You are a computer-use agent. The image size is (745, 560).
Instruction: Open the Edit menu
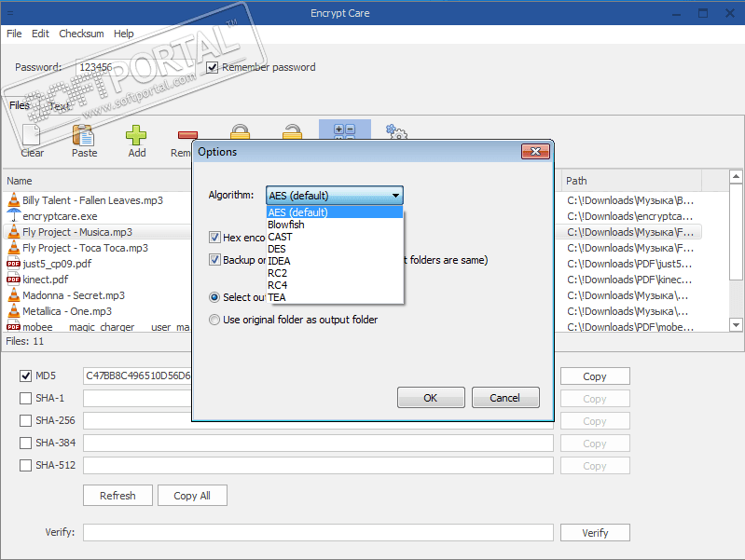40,34
